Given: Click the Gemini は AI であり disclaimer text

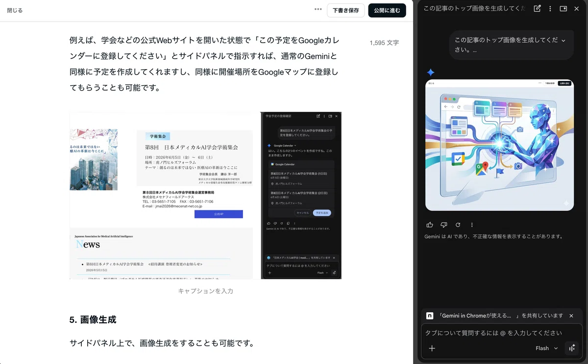Looking at the screenshot, I should 493,237.
